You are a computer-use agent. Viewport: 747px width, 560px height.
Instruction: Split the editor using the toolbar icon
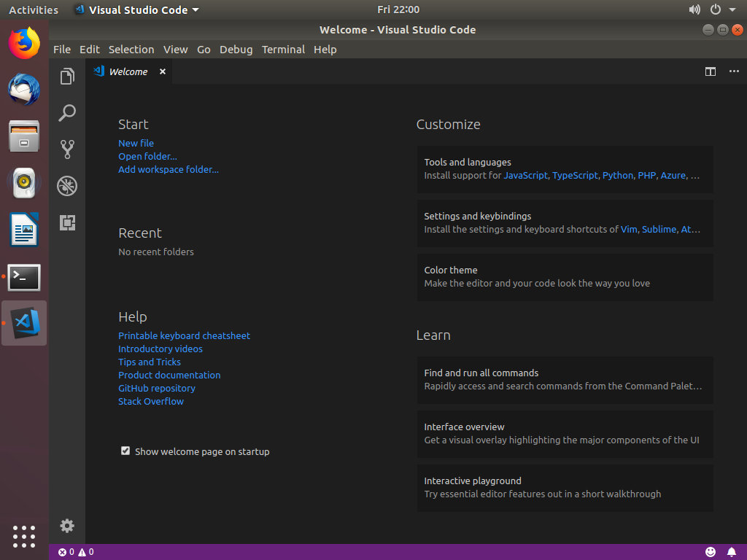click(711, 71)
